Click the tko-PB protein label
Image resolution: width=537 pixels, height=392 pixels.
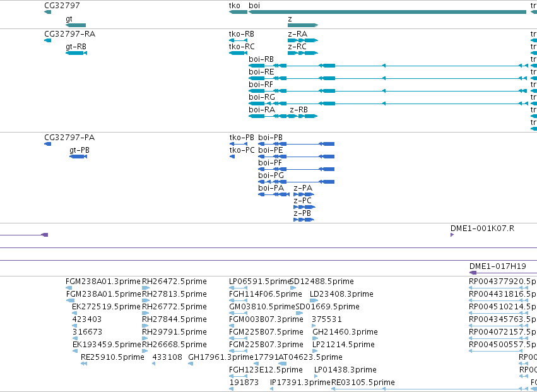242,138
